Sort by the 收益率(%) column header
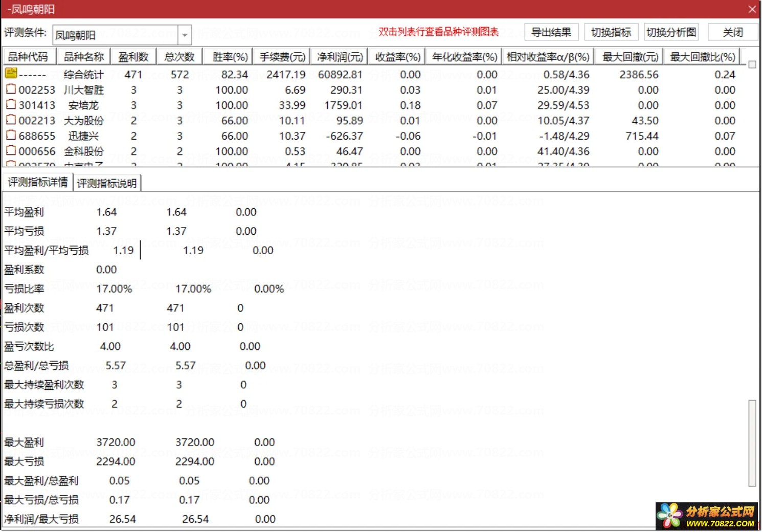The height and width of the screenshot is (532, 763). (x=398, y=56)
